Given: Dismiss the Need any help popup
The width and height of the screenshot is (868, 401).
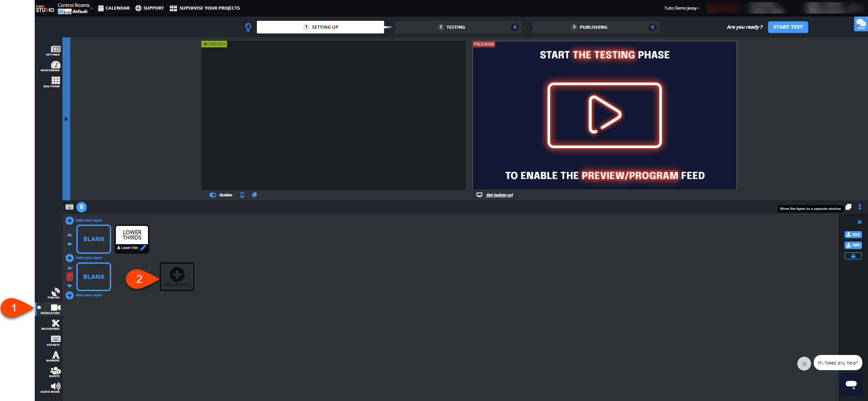Looking at the screenshot, I should pyautogui.click(x=804, y=364).
